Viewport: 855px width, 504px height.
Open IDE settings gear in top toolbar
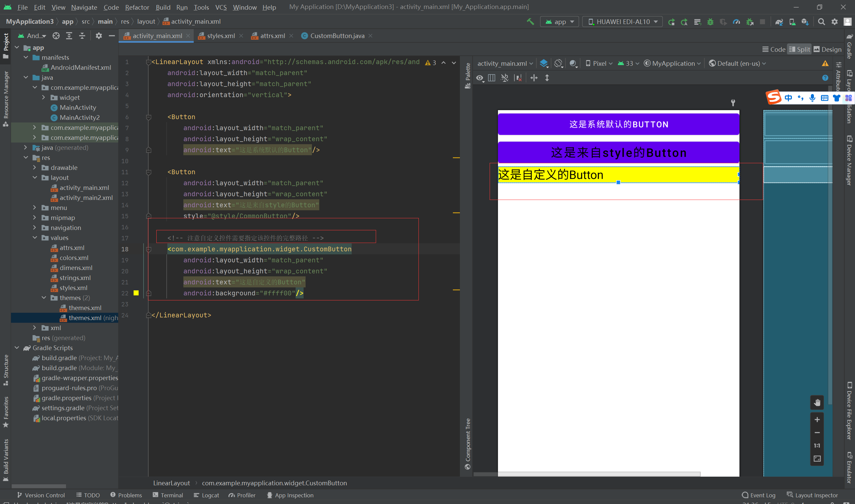coord(835,22)
